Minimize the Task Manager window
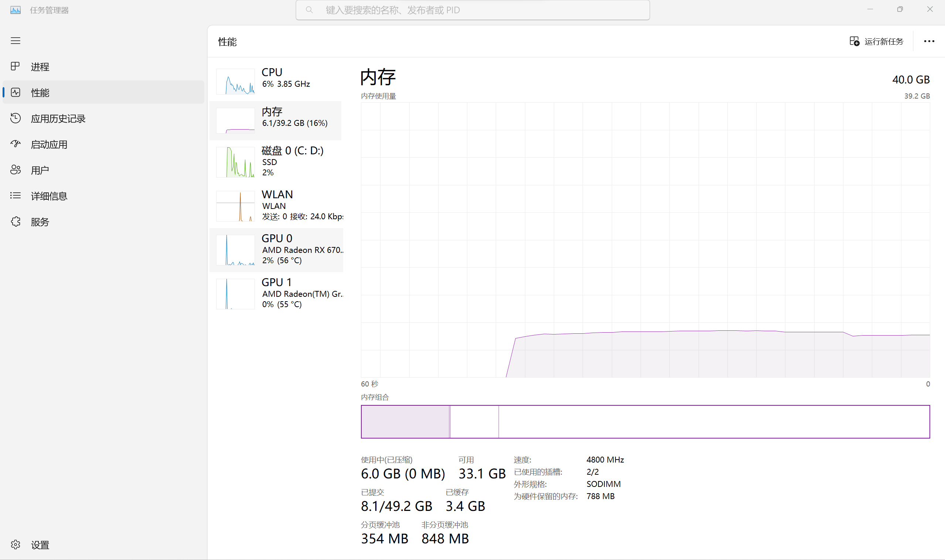This screenshot has height=560, width=945. point(870,10)
